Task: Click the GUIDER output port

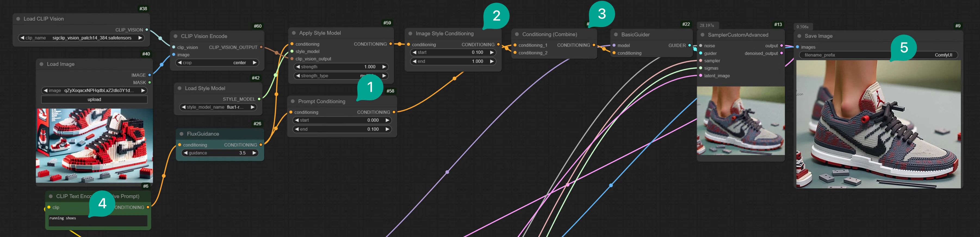Action: point(689,45)
